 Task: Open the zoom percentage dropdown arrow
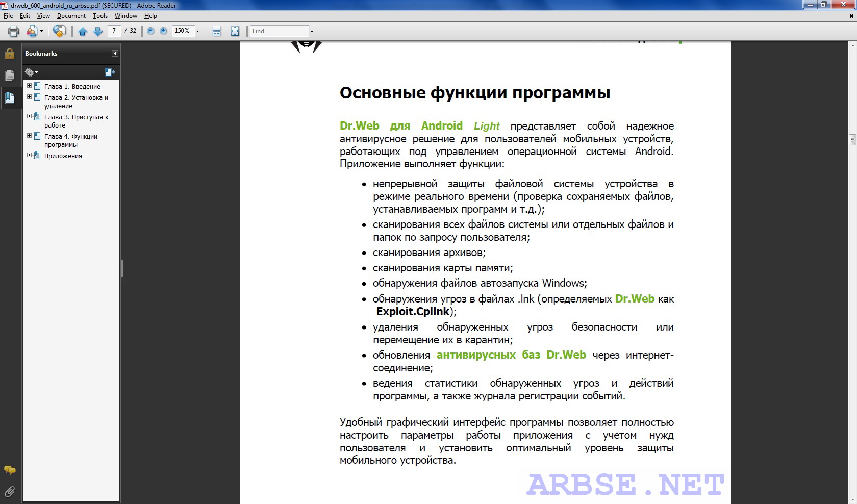point(197,31)
